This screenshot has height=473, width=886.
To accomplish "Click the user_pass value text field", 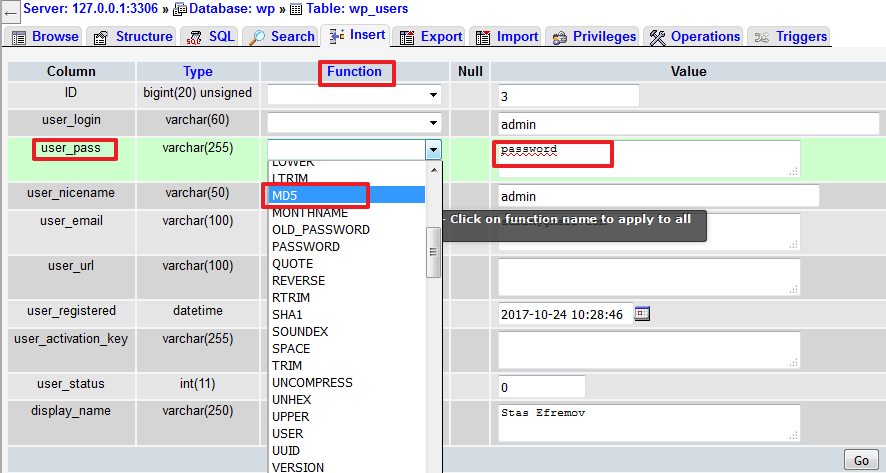I will [x=649, y=158].
